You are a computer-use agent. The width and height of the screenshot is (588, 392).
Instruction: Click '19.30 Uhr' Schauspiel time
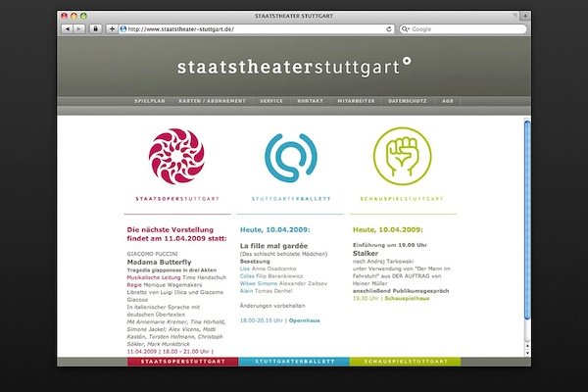pos(366,298)
